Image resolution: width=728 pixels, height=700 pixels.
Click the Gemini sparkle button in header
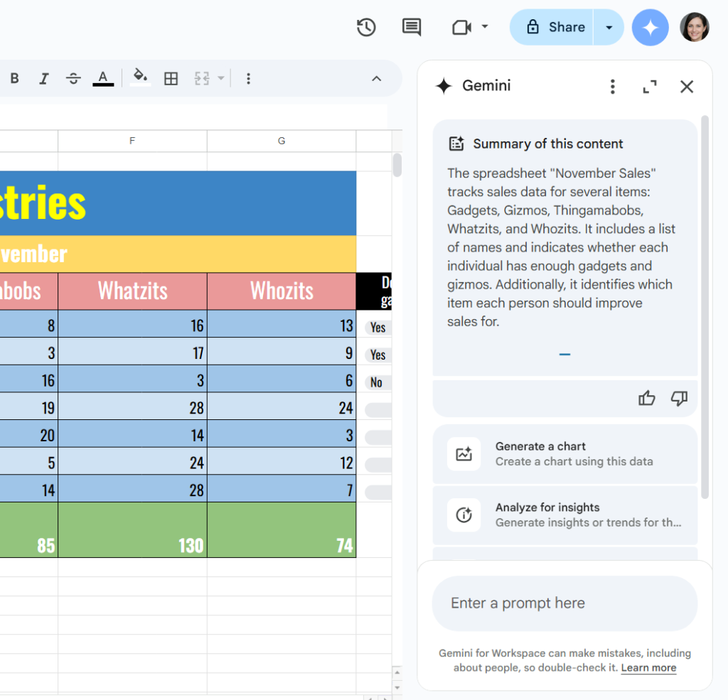click(x=650, y=28)
